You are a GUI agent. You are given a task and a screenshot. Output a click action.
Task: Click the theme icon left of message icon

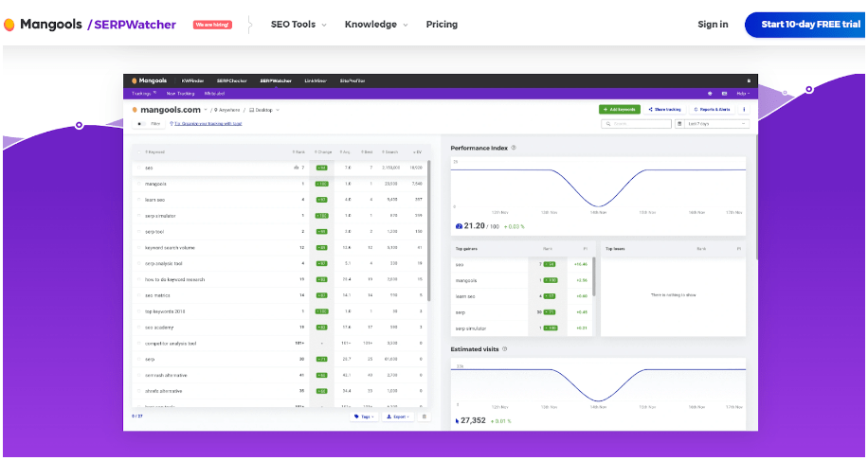click(711, 94)
